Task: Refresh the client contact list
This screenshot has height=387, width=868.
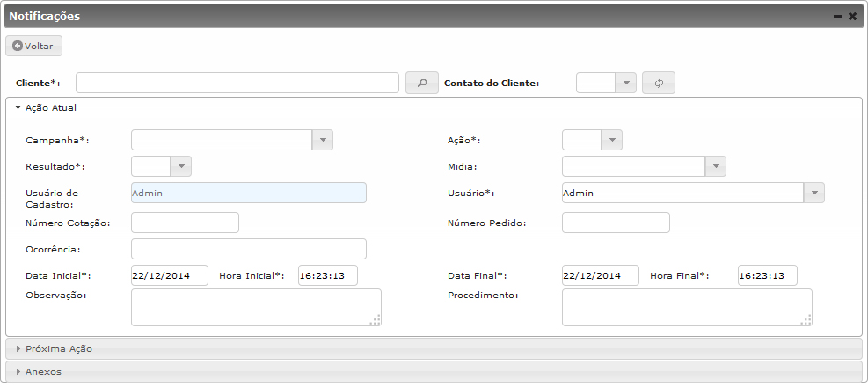Action: click(658, 83)
